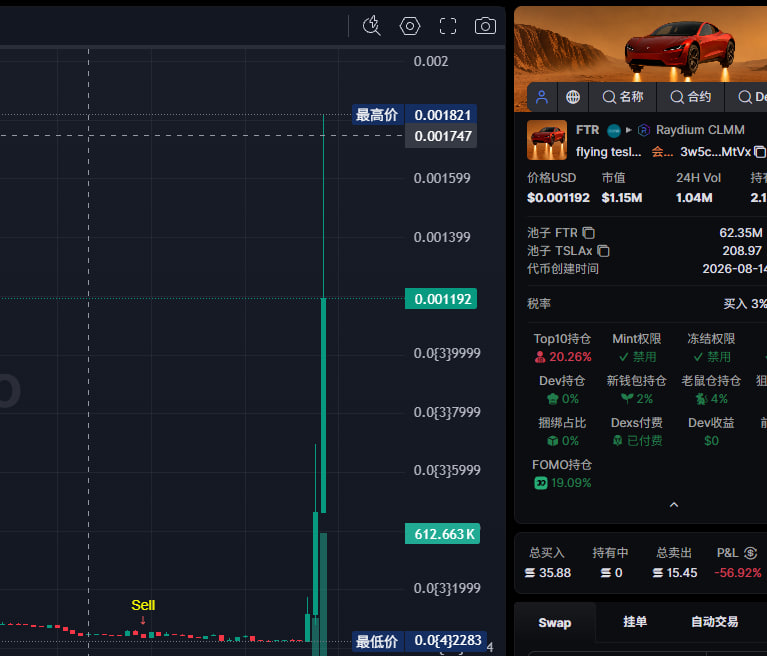Click Top10持仓 20.26% value

[x=563, y=357]
